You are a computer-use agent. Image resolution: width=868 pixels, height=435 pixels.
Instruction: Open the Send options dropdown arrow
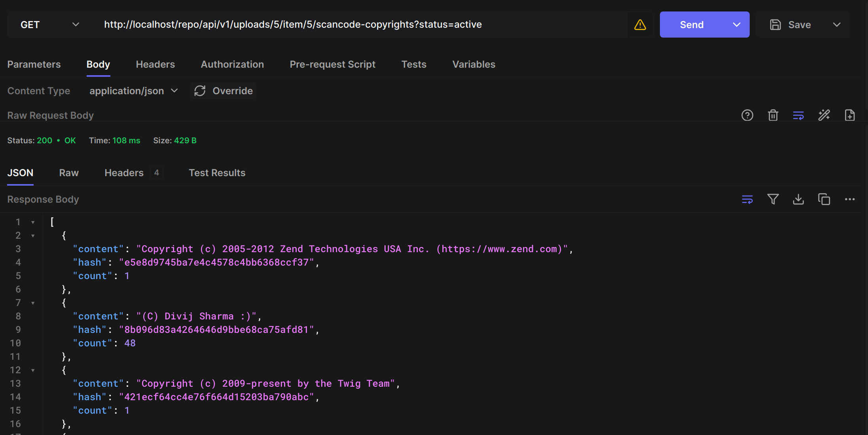pos(736,25)
